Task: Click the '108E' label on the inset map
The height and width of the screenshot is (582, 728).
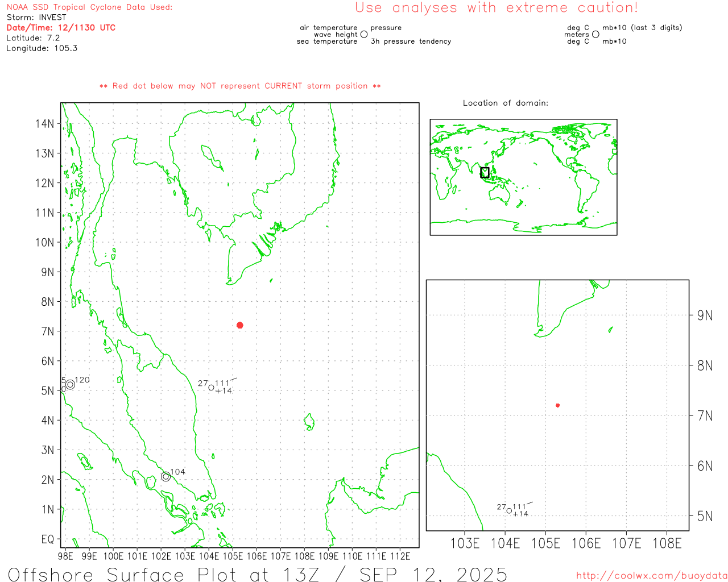Action: (667, 543)
